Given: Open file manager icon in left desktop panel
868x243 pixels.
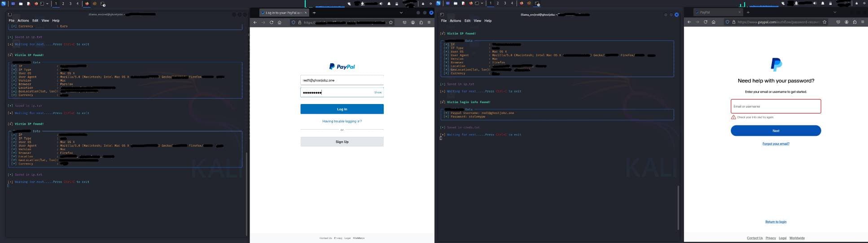Looking at the screenshot, I should 21,4.
